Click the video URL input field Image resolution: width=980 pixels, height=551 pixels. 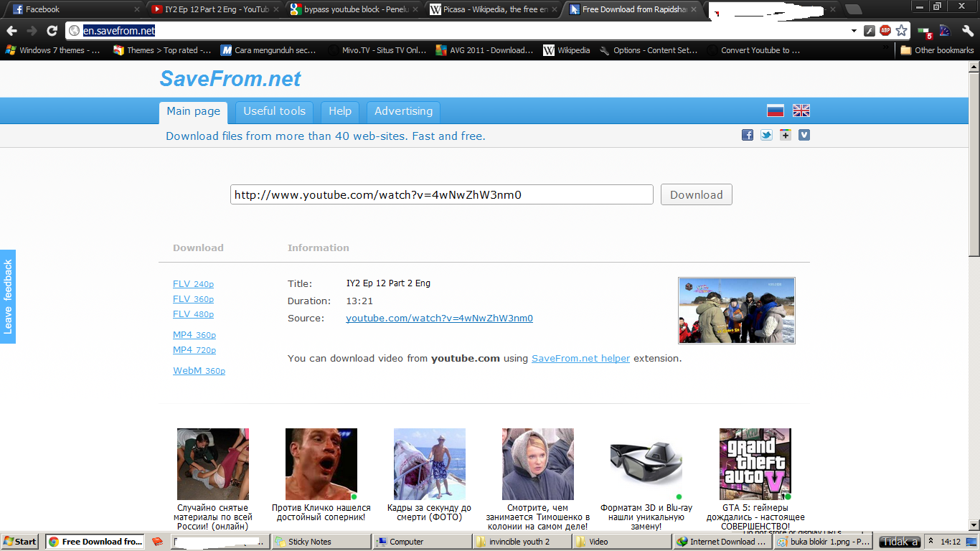click(442, 194)
